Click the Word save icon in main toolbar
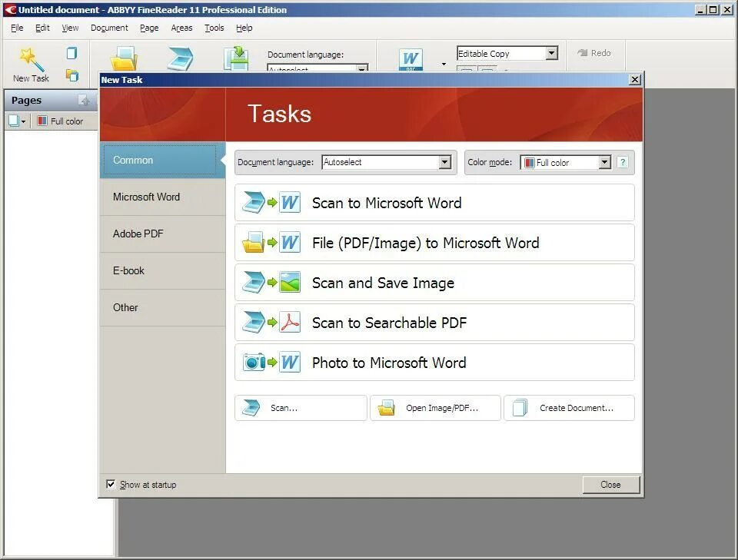This screenshot has height=560, width=738. [x=411, y=59]
